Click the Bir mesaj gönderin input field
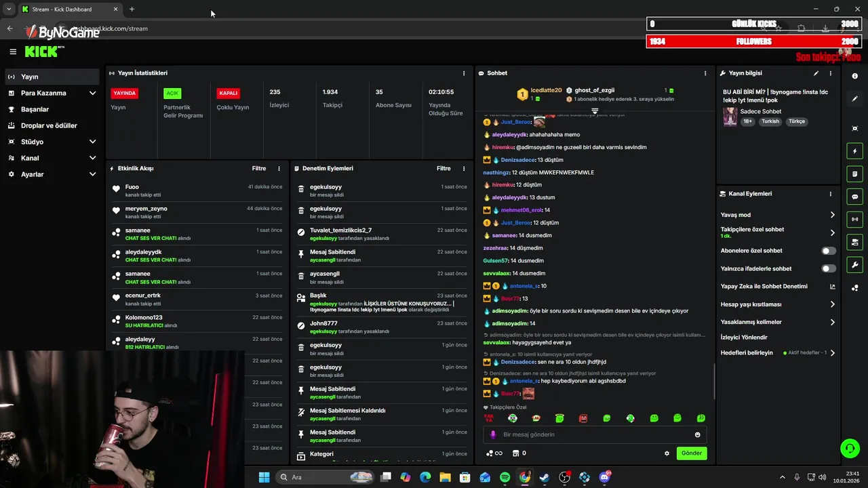 tap(595, 434)
